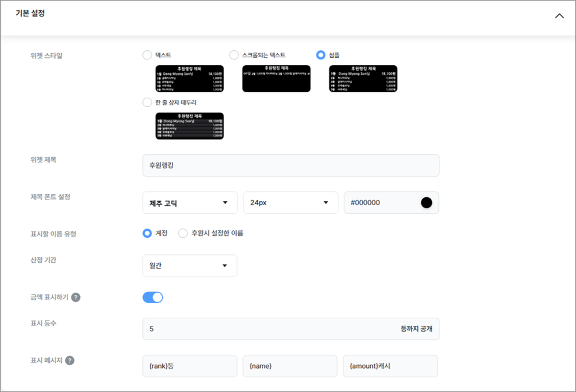Screen dimensions: 576x392
Task: Select the 텍스트 widget style radio
Action: tap(147, 55)
